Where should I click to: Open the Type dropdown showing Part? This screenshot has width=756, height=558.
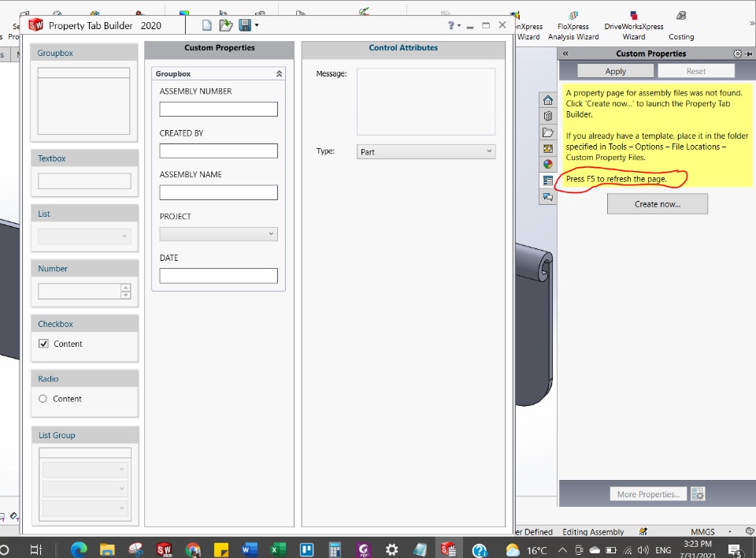[426, 151]
